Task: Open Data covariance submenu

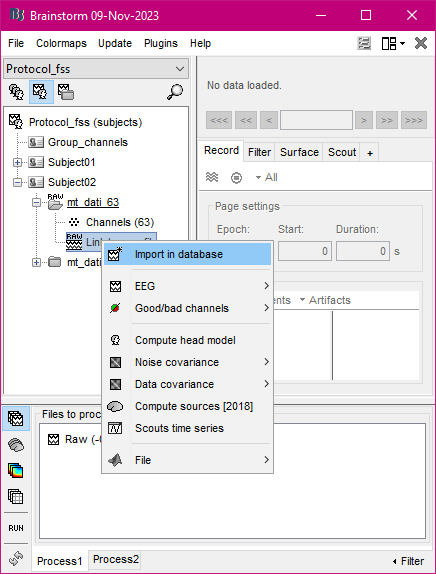Action: pos(187,384)
